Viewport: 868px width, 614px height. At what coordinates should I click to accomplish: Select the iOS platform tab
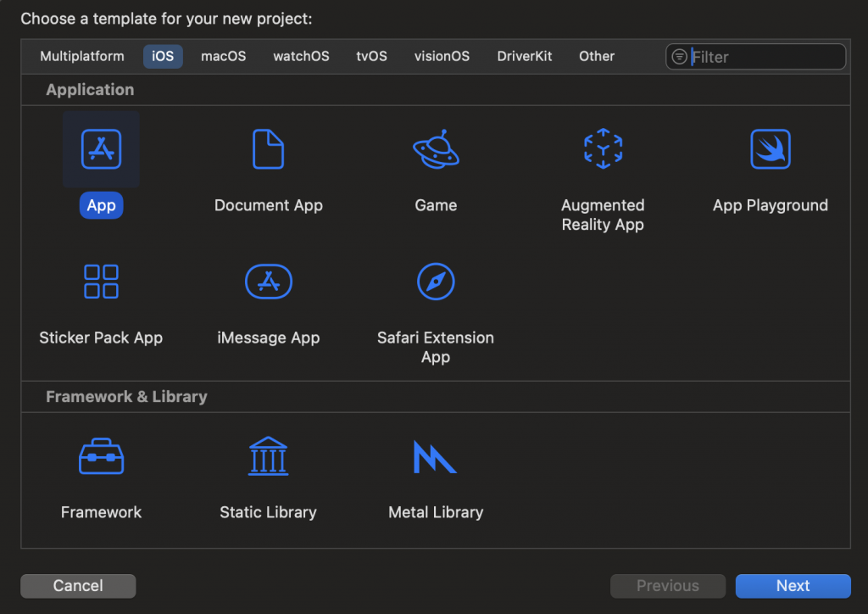[x=163, y=57]
